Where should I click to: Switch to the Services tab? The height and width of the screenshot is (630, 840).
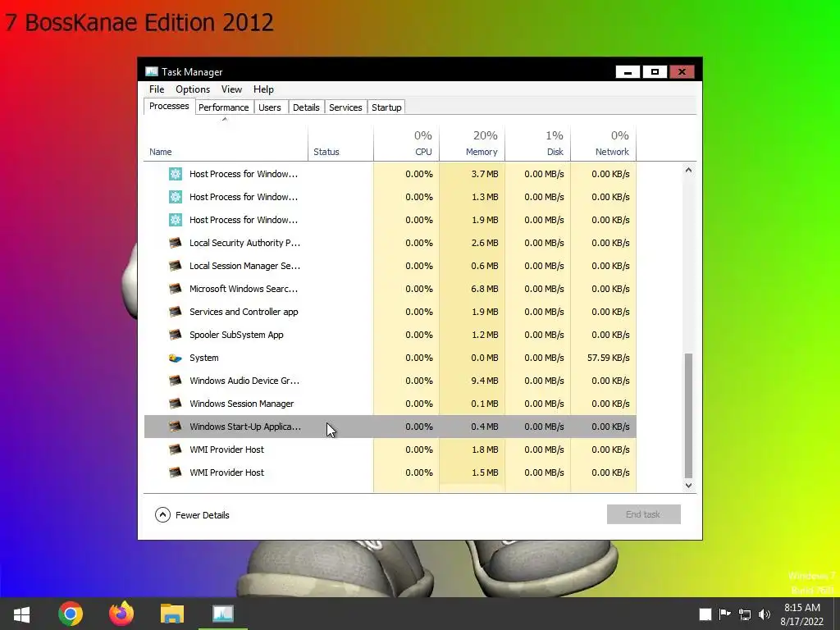click(x=345, y=107)
